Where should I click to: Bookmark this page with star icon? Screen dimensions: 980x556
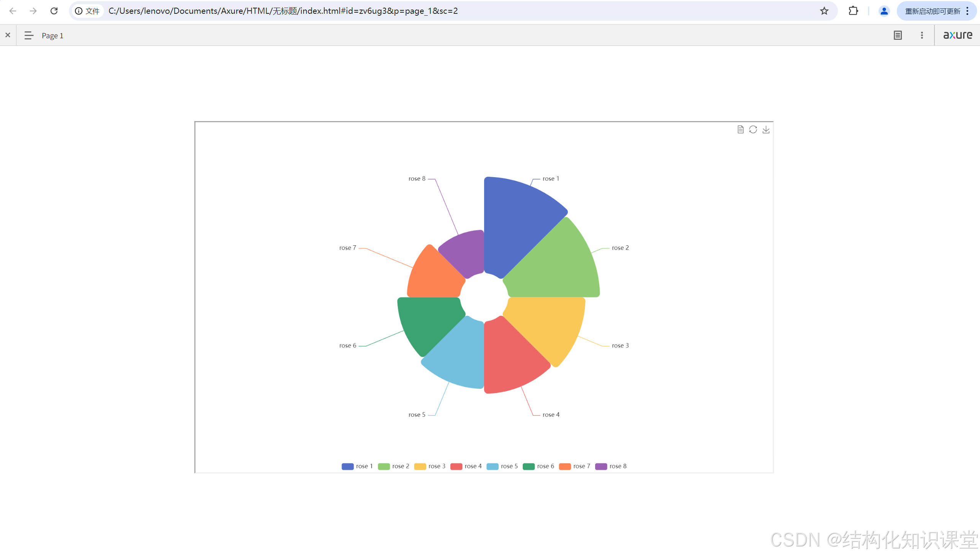click(x=824, y=11)
